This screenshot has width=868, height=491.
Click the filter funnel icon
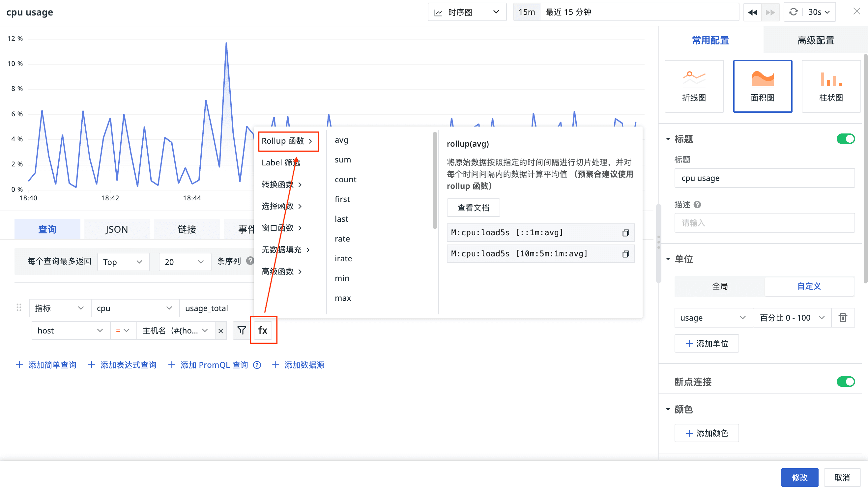point(242,330)
